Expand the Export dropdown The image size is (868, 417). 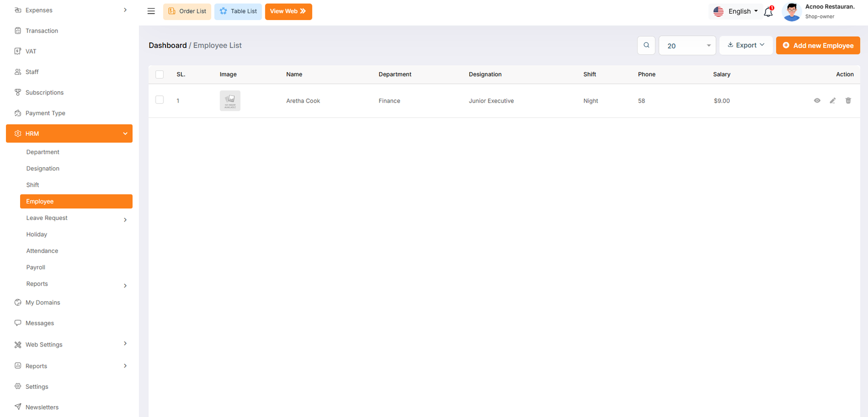[x=746, y=46]
